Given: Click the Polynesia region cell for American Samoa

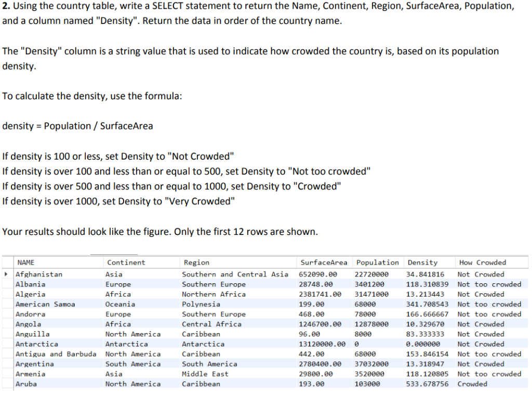Looking at the screenshot, I should 200,304.
